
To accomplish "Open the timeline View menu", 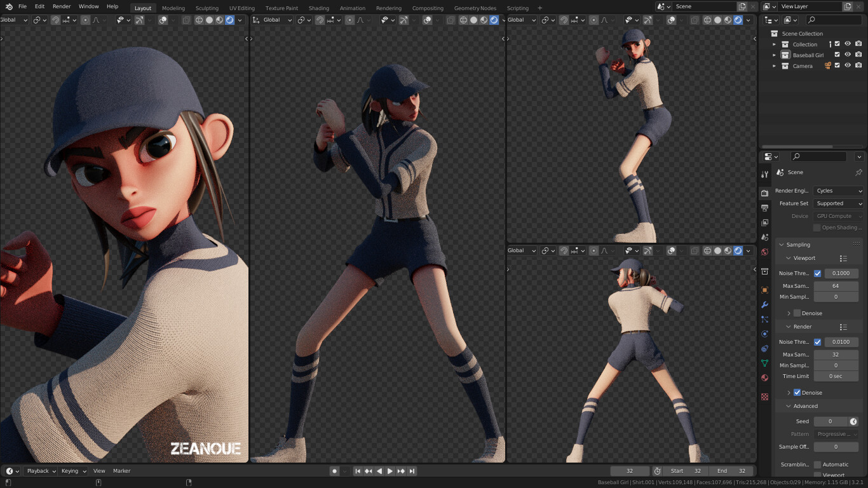I will point(99,471).
